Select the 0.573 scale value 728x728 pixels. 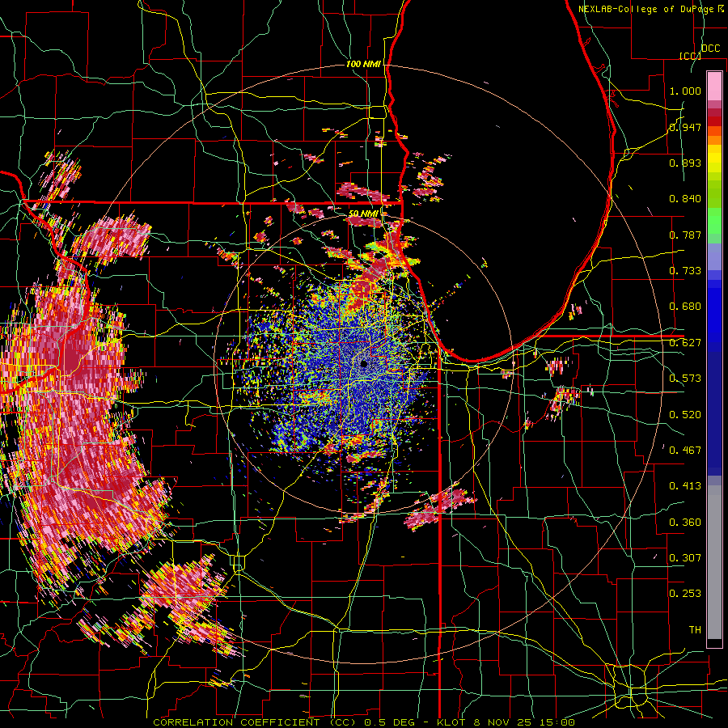click(685, 379)
